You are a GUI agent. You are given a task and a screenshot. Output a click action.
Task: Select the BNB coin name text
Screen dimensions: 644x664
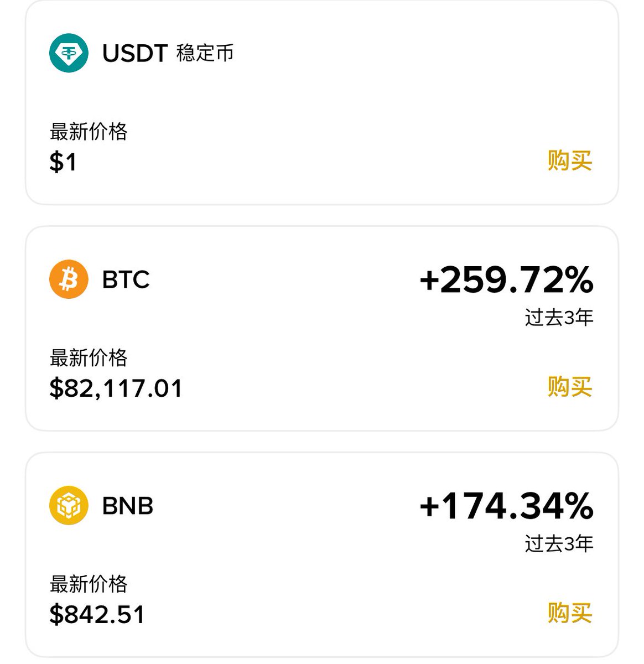(x=128, y=506)
